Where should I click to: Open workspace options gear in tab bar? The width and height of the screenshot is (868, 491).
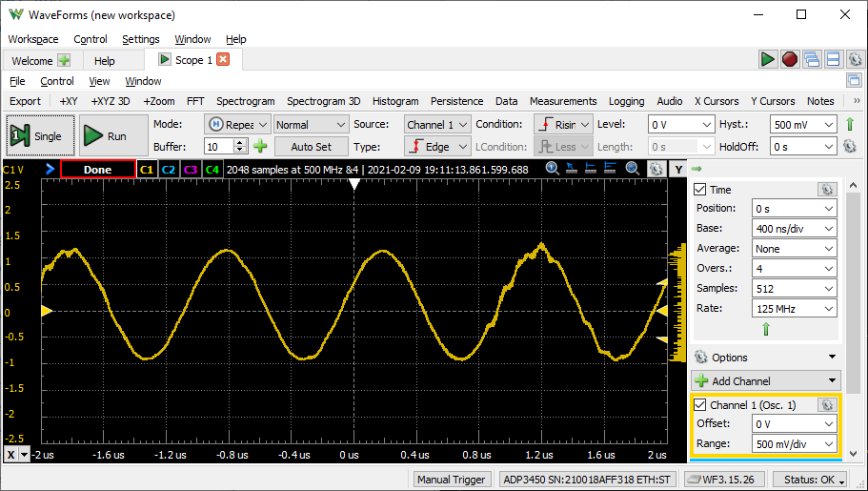pos(855,59)
